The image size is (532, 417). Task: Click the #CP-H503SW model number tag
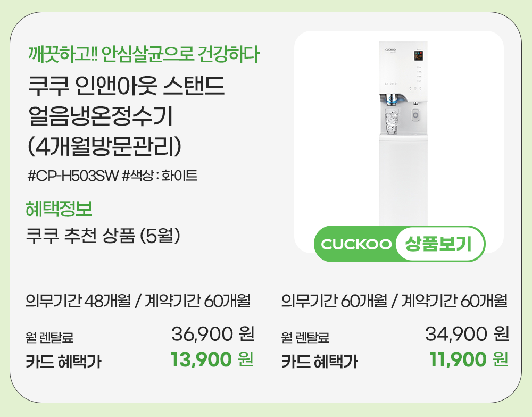tap(72, 176)
